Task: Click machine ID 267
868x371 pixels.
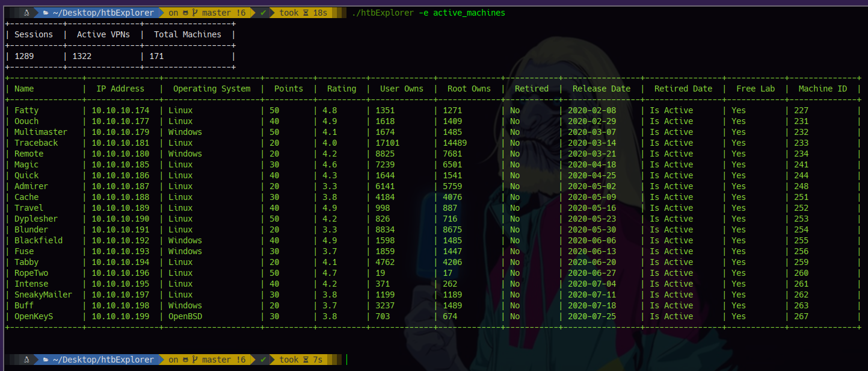Action: 801,316
